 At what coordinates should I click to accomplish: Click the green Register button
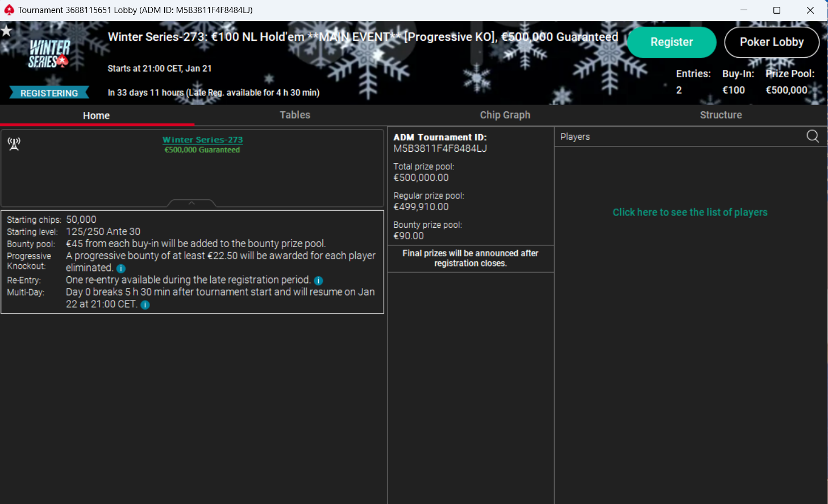(672, 42)
